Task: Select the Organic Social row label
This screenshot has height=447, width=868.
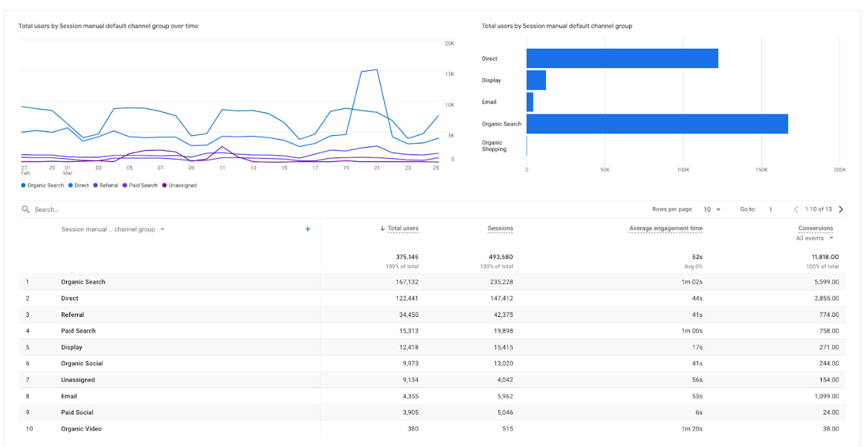Action: (x=82, y=364)
